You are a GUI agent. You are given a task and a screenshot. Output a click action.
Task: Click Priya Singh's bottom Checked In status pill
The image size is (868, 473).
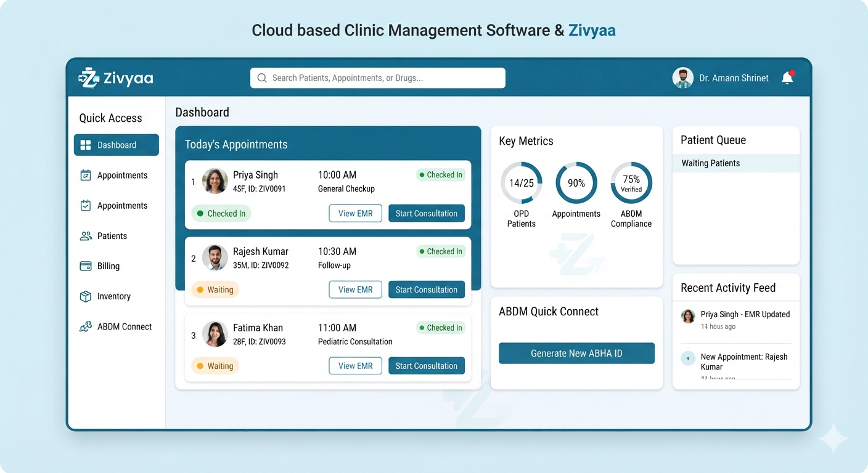pos(221,214)
